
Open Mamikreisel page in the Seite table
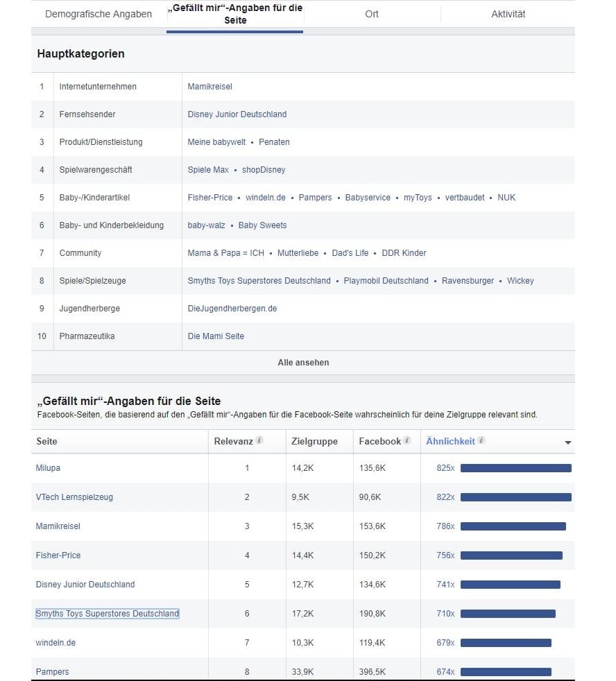(x=58, y=526)
